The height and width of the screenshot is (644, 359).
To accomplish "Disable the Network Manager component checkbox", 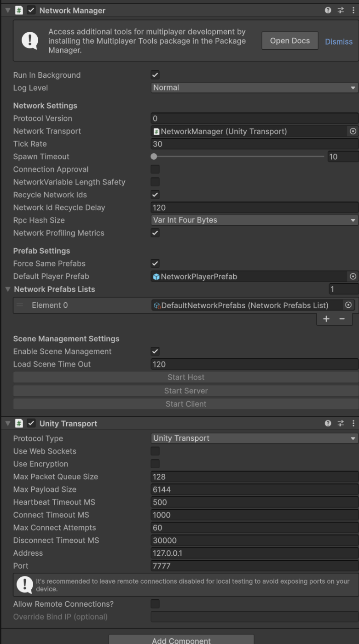I will tap(31, 11).
